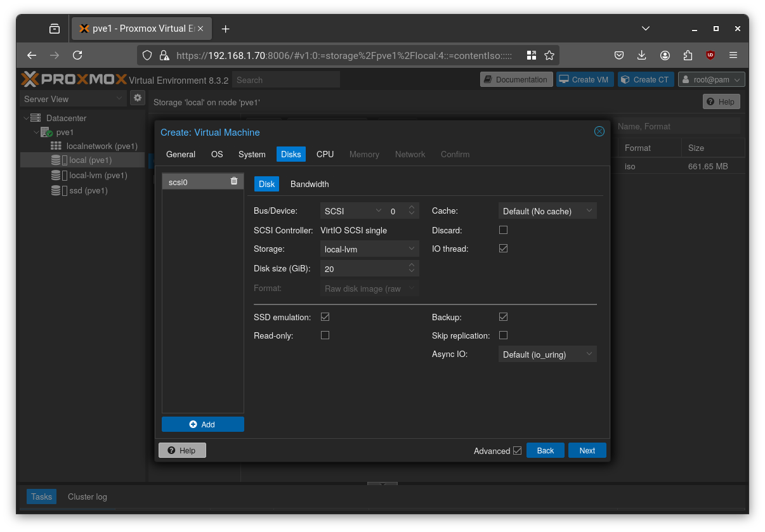Enable the Discard checkbox

click(x=503, y=230)
